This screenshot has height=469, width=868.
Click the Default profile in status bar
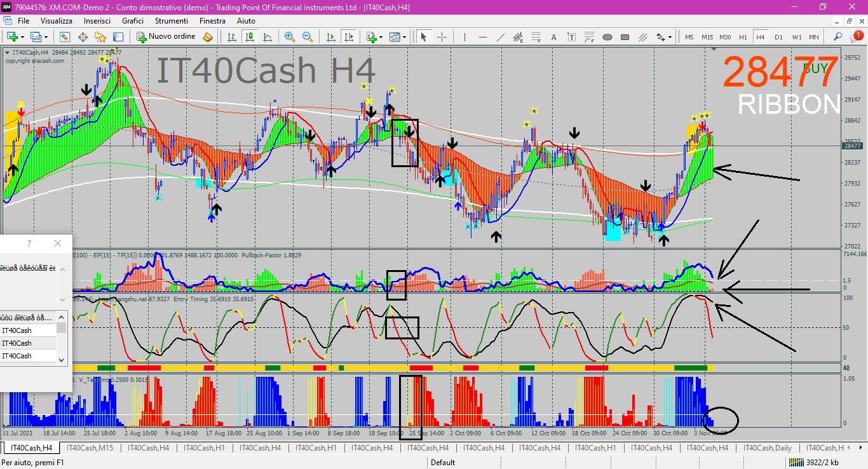click(x=443, y=463)
